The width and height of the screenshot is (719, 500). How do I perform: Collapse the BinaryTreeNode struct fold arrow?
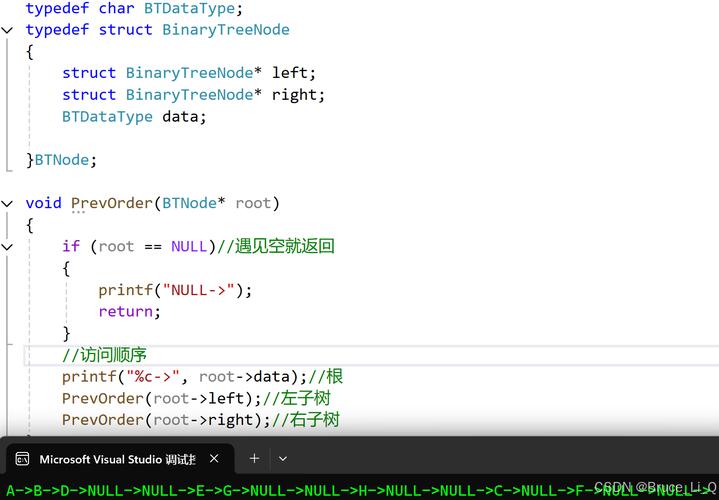pyautogui.click(x=7, y=31)
